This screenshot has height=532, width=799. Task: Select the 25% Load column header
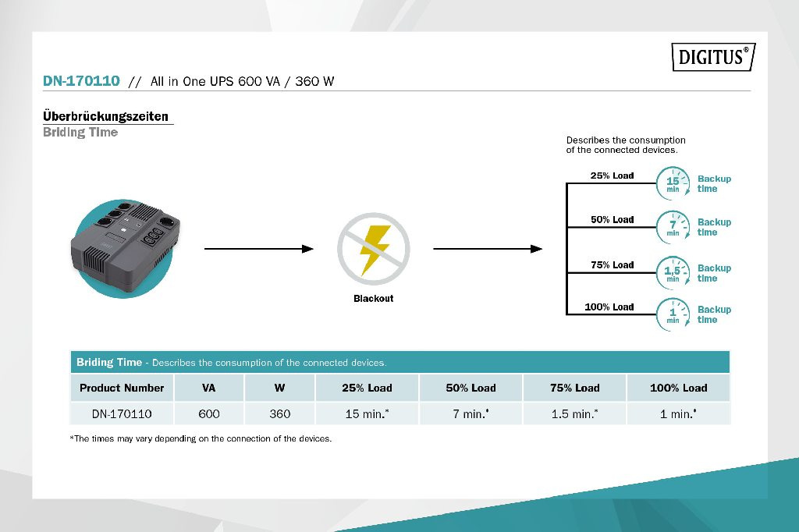(x=367, y=388)
